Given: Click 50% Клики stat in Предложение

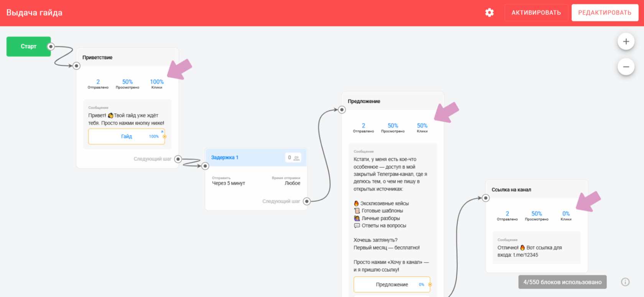Looking at the screenshot, I should point(422,128).
